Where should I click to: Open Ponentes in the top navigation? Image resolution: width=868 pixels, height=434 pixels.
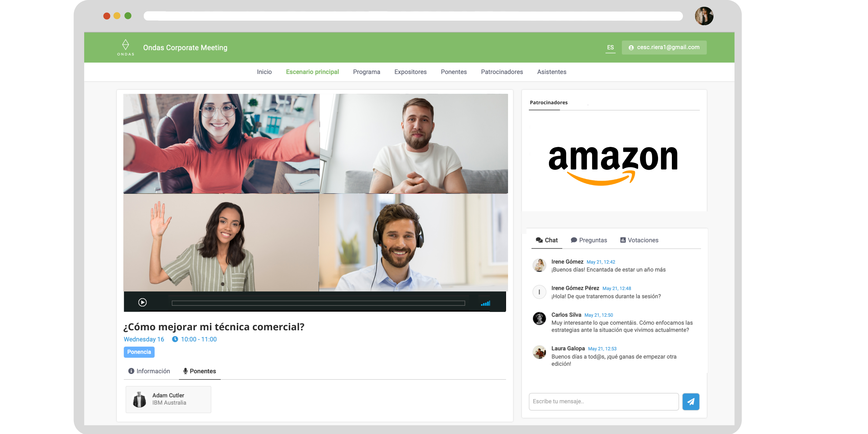[453, 72]
